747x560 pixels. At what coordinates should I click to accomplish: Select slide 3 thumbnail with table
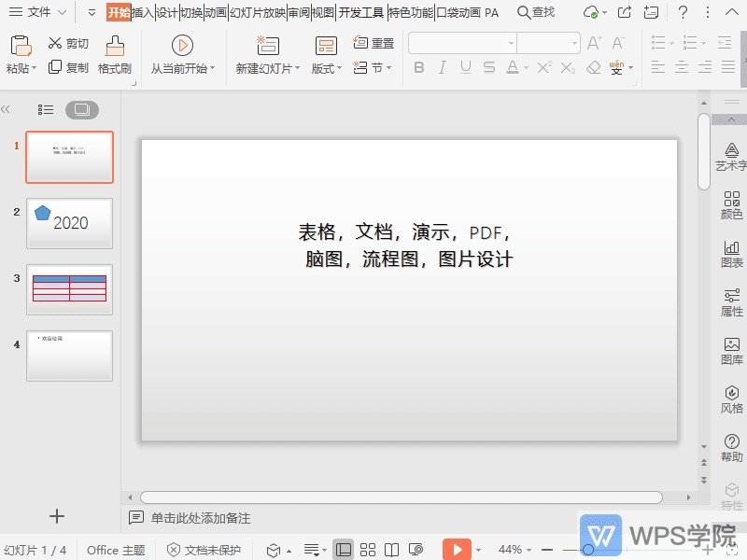[x=69, y=289]
